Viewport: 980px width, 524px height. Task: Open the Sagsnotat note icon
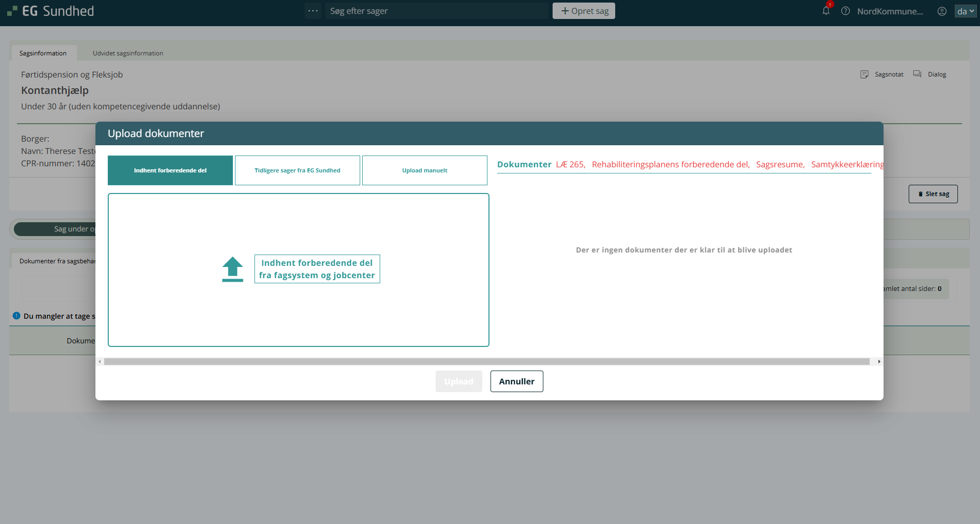[x=865, y=74]
